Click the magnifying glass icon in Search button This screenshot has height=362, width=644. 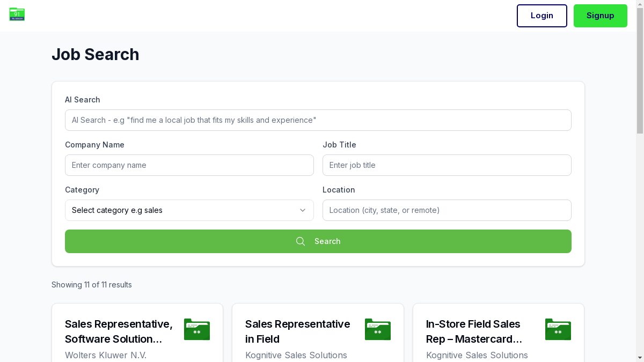[x=301, y=241]
